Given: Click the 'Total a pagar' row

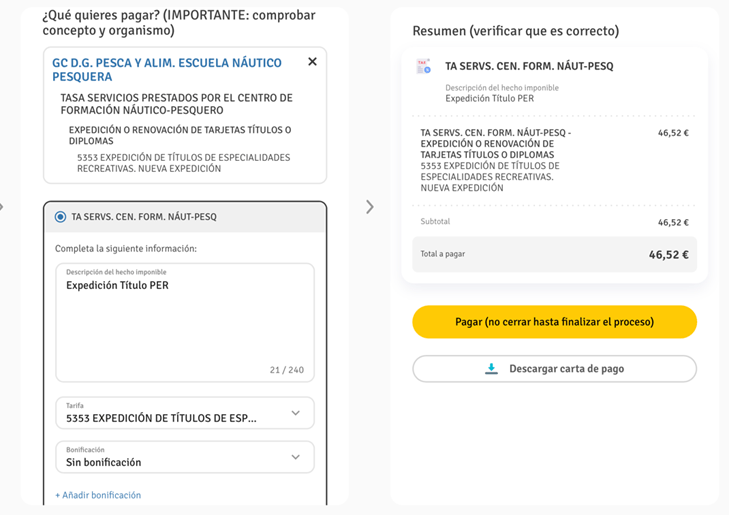Looking at the screenshot, I should (x=554, y=254).
